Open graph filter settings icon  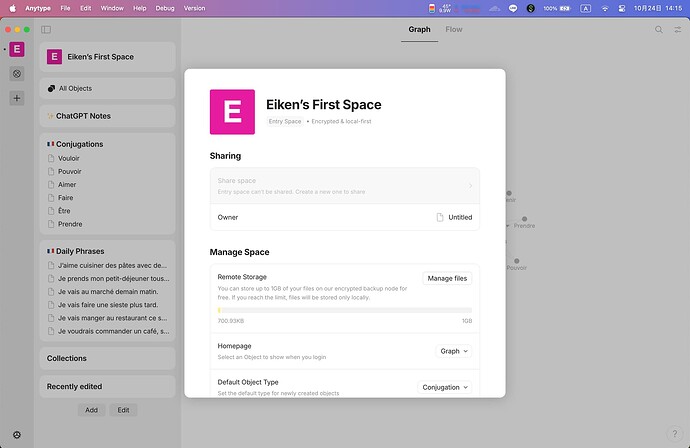tap(678, 29)
